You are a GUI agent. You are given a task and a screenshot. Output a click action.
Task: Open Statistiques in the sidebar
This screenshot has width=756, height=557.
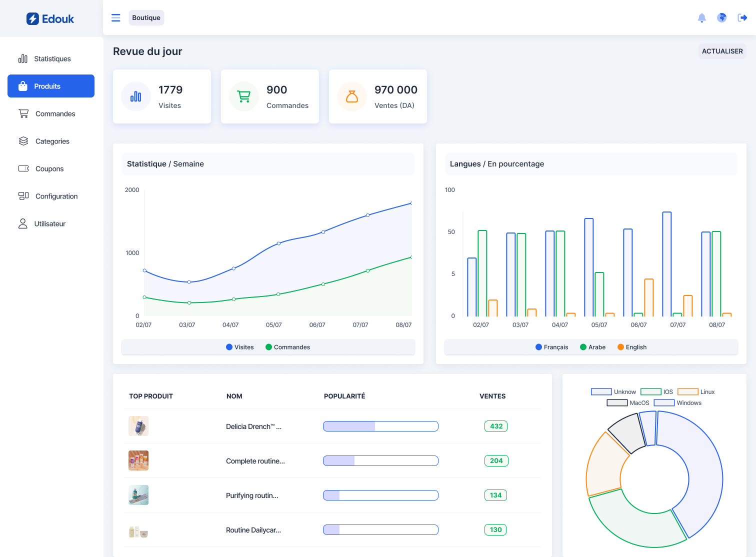pyautogui.click(x=52, y=59)
